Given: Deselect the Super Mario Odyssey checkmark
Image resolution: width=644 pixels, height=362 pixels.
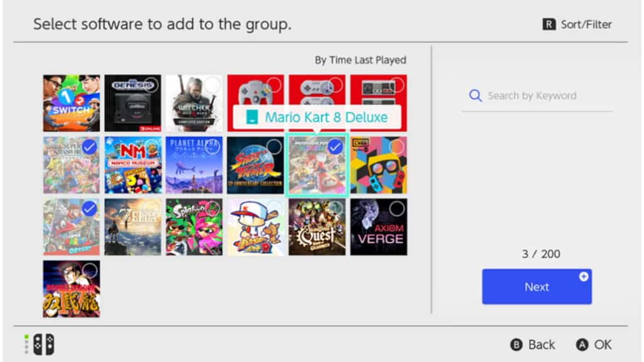Looking at the screenshot, I should point(89,209).
